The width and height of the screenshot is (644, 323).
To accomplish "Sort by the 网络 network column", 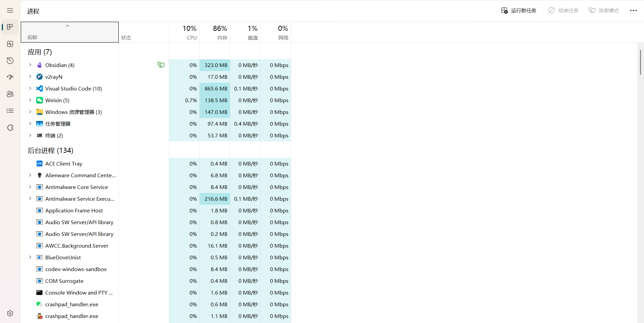I will [x=276, y=32].
